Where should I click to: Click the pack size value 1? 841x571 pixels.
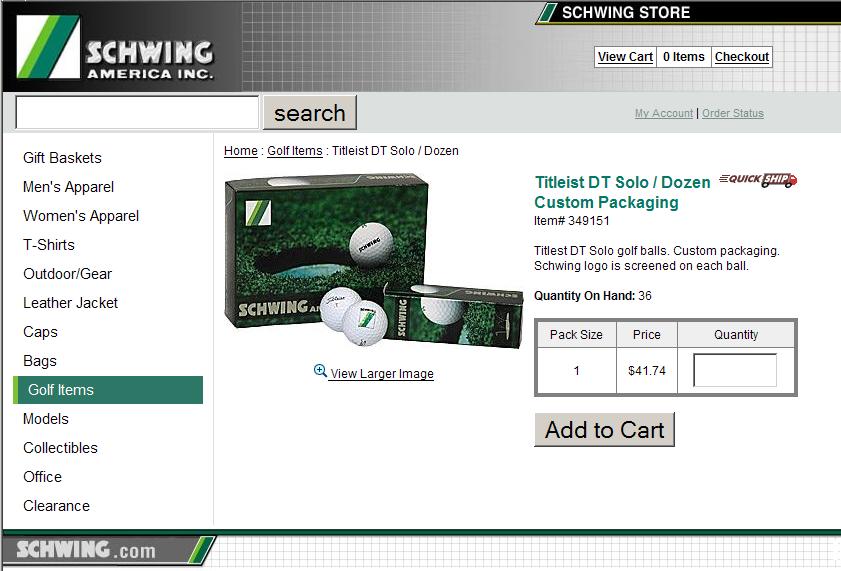(576, 370)
